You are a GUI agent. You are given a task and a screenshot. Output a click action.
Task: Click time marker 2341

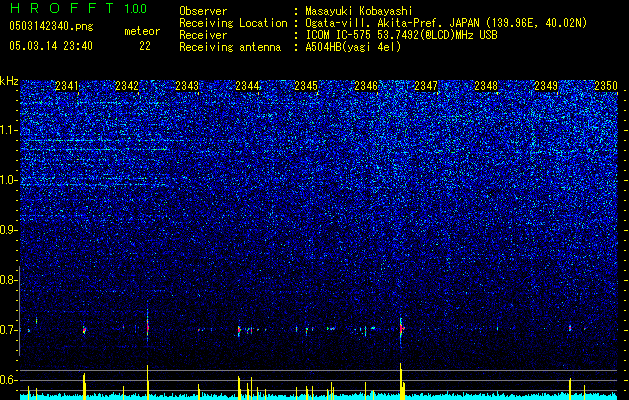(x=67, y=86)
